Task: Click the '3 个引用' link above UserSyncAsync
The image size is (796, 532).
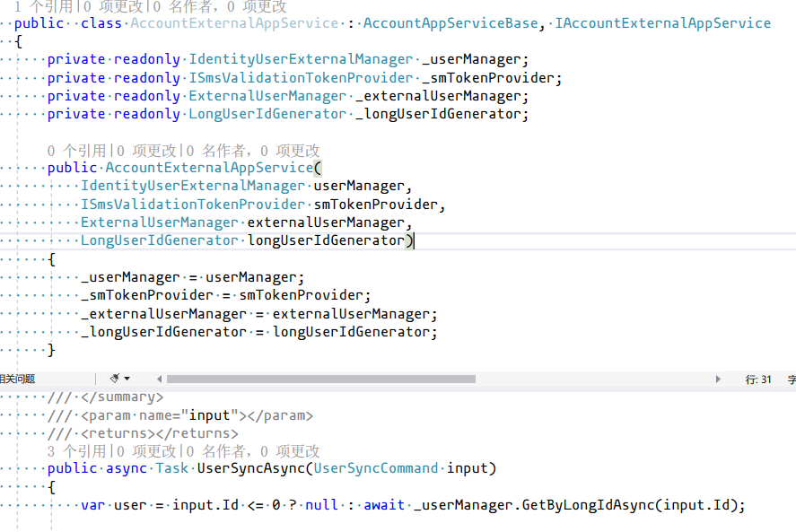Action: [74, 450]
